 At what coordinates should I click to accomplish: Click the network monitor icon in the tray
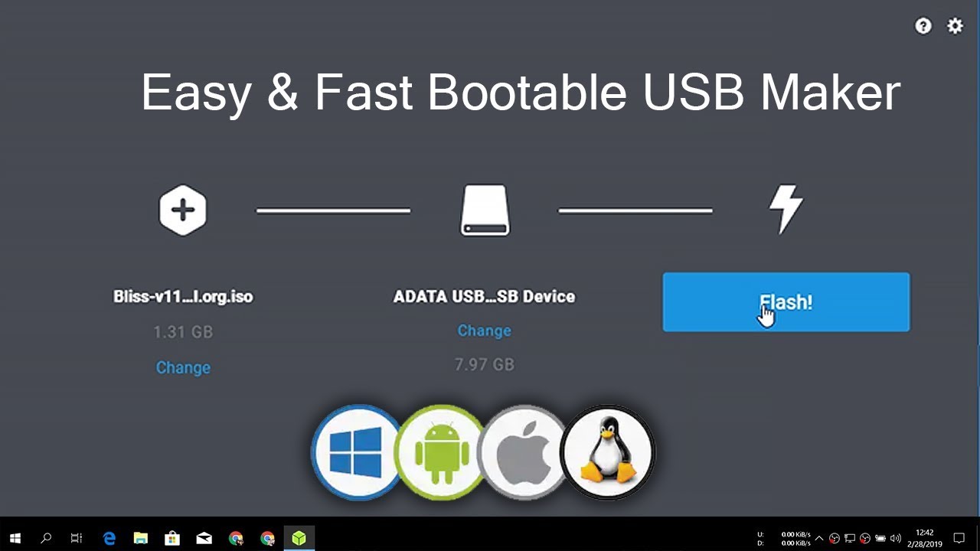point(850,538)
